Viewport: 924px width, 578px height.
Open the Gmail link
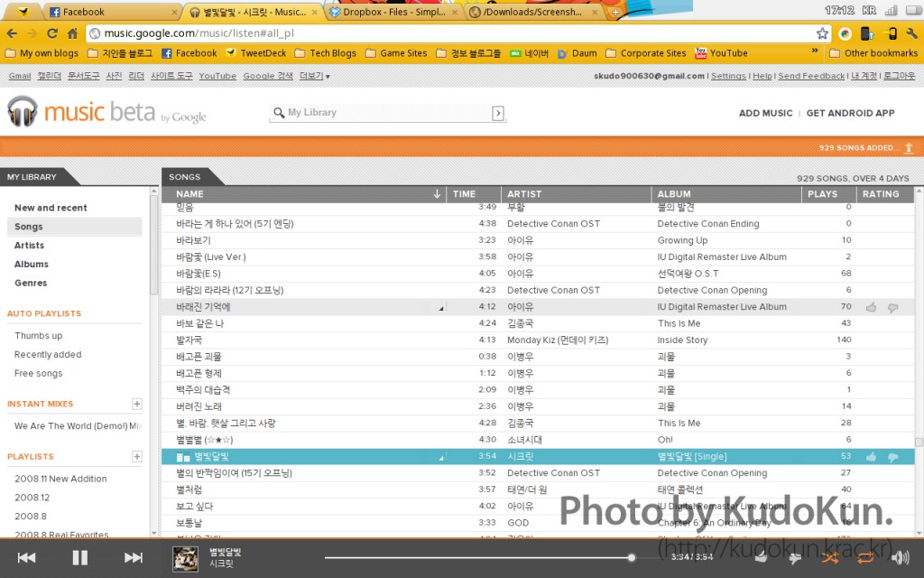click(20, 76)
